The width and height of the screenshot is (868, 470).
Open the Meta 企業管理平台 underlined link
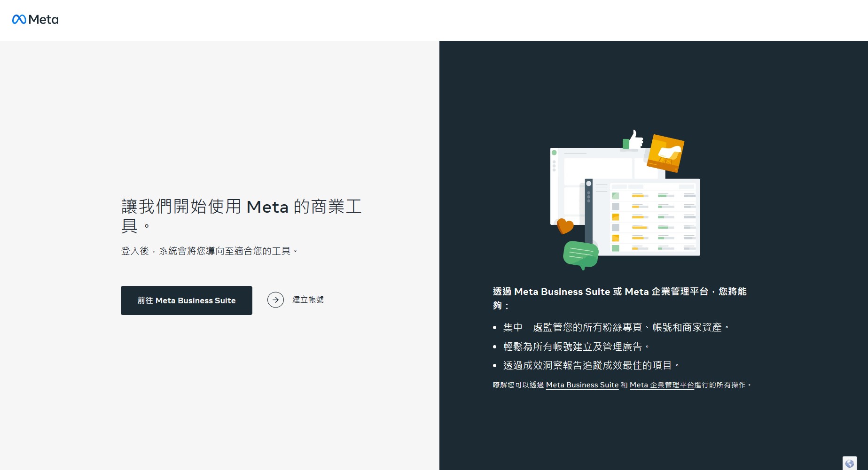pyautogui.click(x=662, y=385)
